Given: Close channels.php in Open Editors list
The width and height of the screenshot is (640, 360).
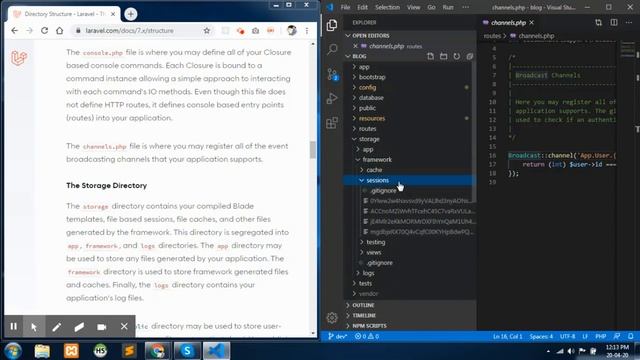Looking at the screenshot, I should coord(355,46).
